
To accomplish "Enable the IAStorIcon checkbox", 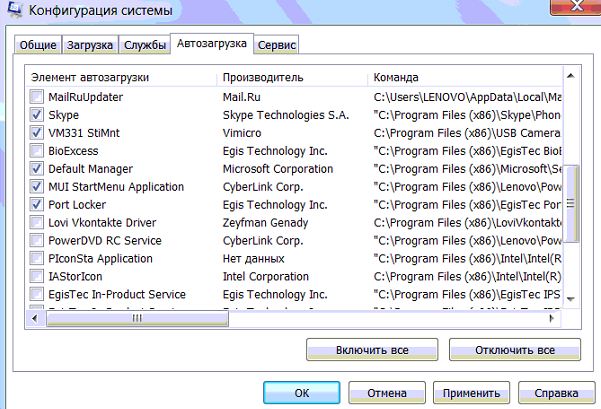I will 36,276.
